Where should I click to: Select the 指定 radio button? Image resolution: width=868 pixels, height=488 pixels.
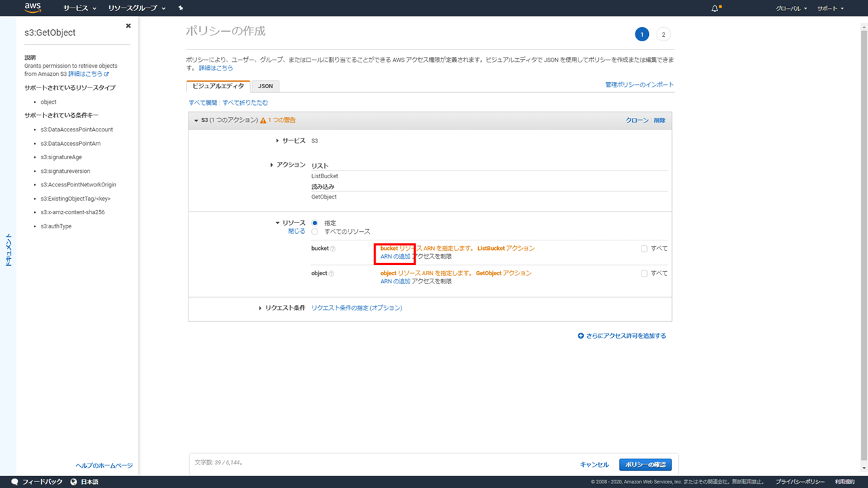pos(315,223)
